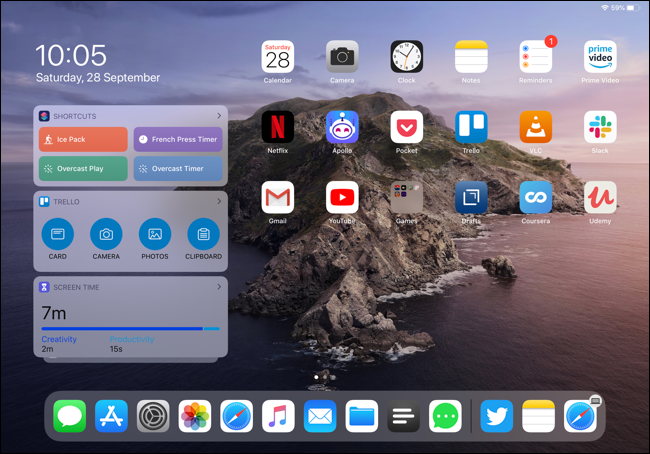Open the Files app in the dock
The height and width of the screenshot is (454, 650).
(x=361, y=416)
